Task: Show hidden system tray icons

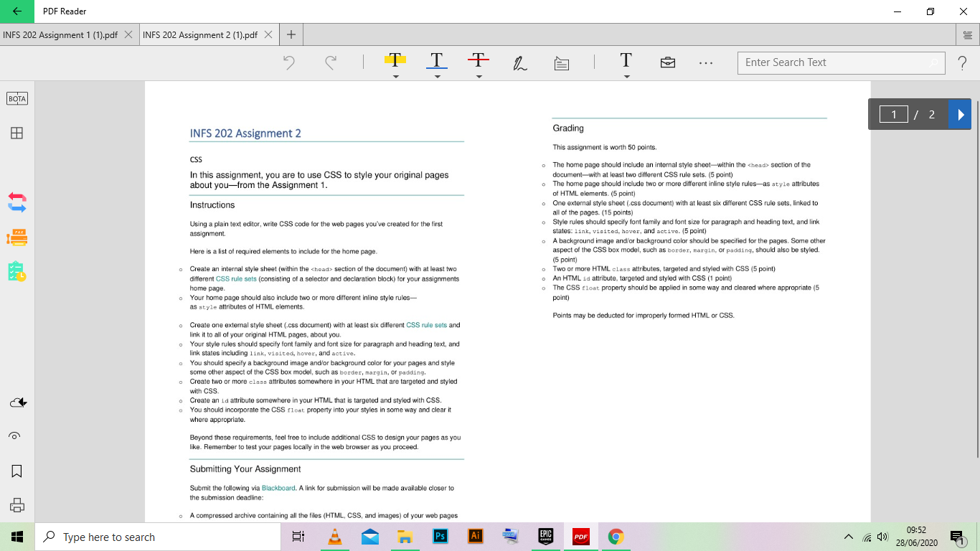Action: [849, 537]
